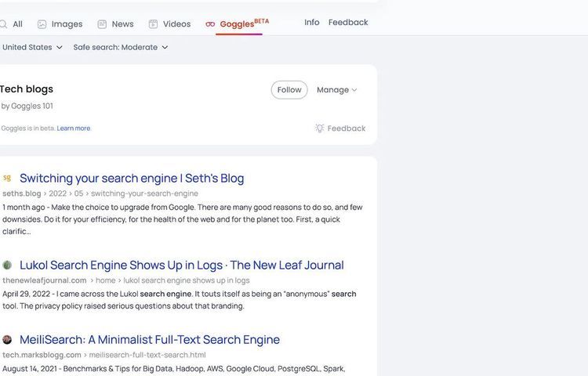Click Feedback button with lightbulb
Viewport: 588px width, 376px height.
click(340, 128)
